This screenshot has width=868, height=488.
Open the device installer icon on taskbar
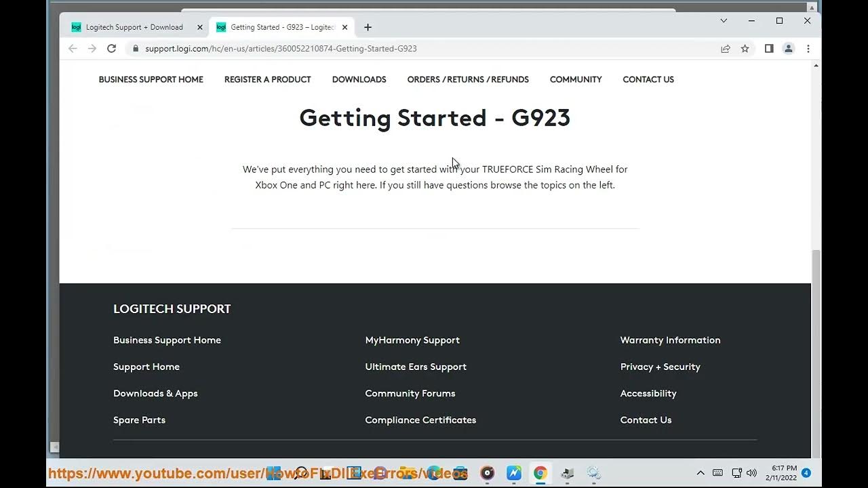[x=568, y=473]
